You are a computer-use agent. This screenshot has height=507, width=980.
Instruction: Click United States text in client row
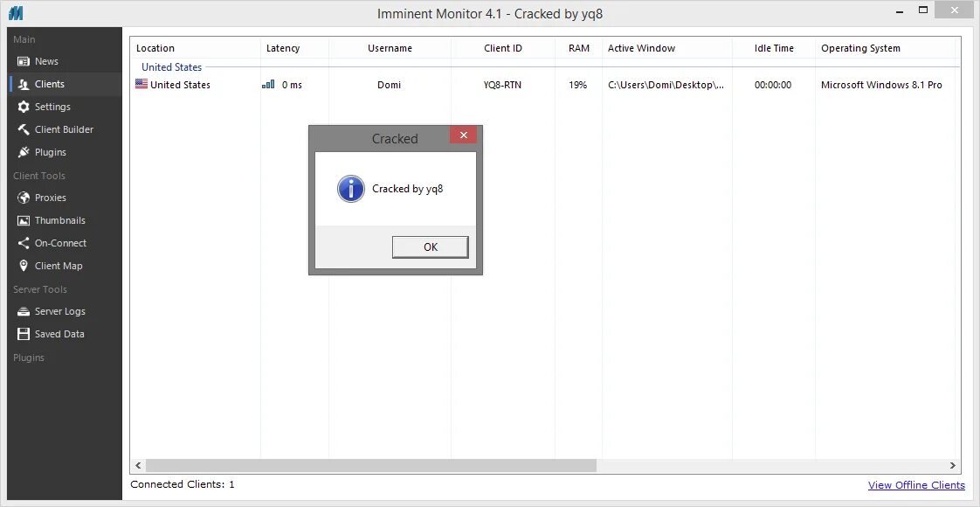pyautogui.click(x=180, y=85)
